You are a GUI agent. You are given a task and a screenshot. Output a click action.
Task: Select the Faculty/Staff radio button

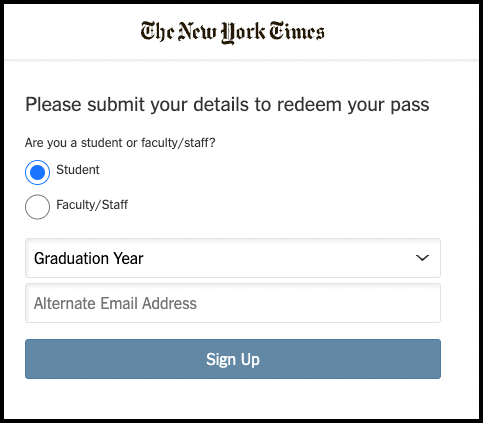37,207
